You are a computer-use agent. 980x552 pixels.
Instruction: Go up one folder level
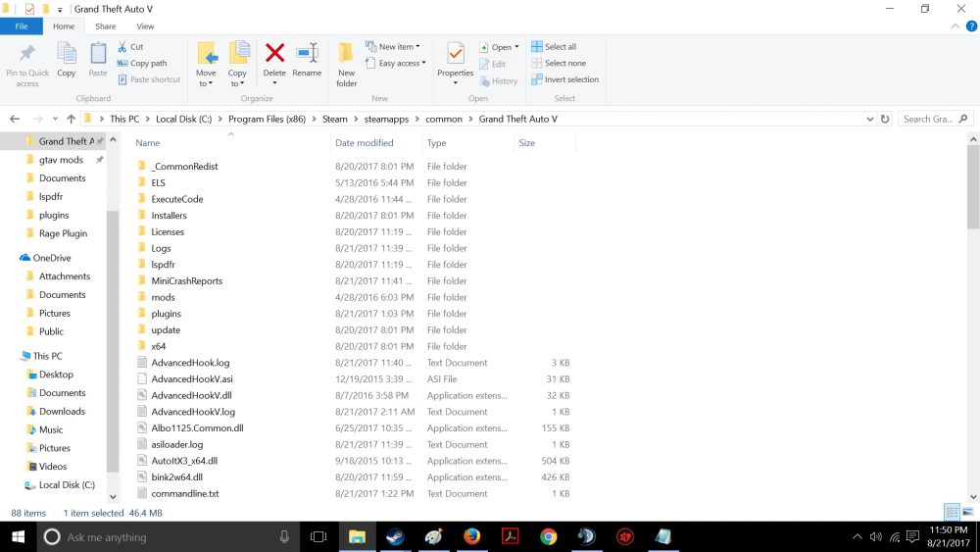(x=71, y=119)
